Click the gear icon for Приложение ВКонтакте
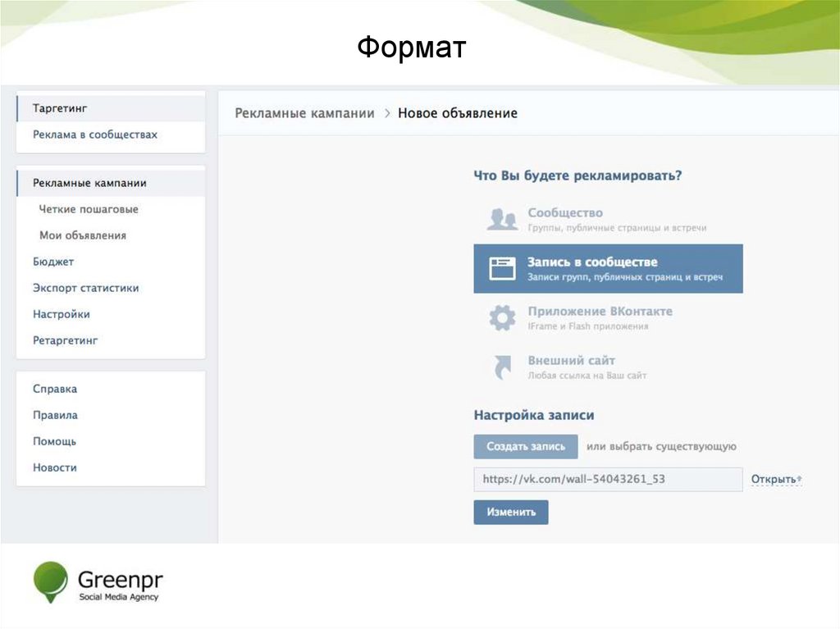 pyautogui.click(x=500, y=317)
